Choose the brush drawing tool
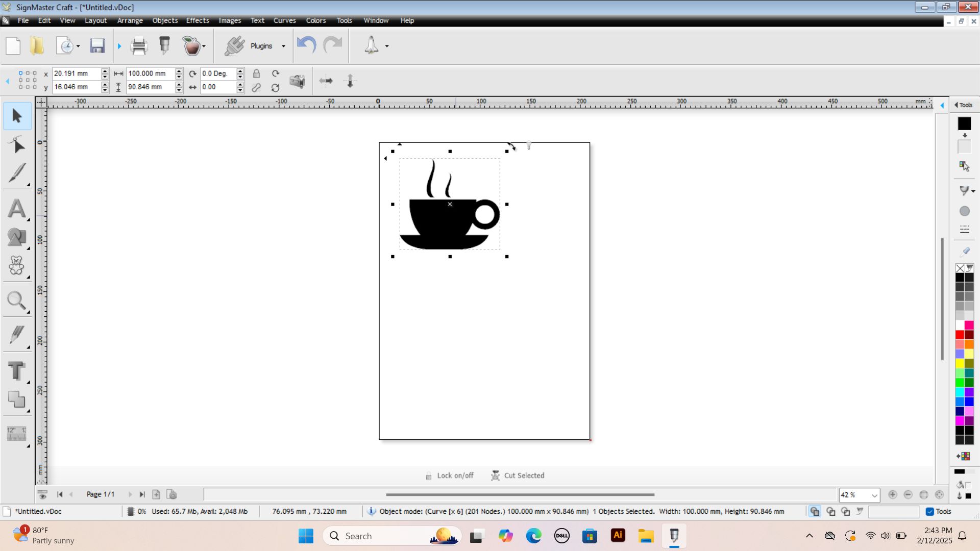Image resolution: width=980 pixels, height=551 pixels. 17,173
